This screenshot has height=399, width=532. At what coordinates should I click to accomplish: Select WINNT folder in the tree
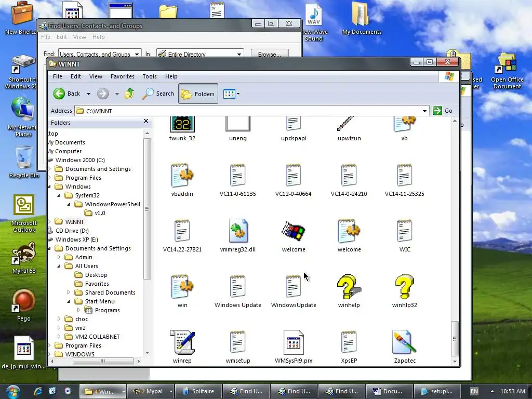69,222
